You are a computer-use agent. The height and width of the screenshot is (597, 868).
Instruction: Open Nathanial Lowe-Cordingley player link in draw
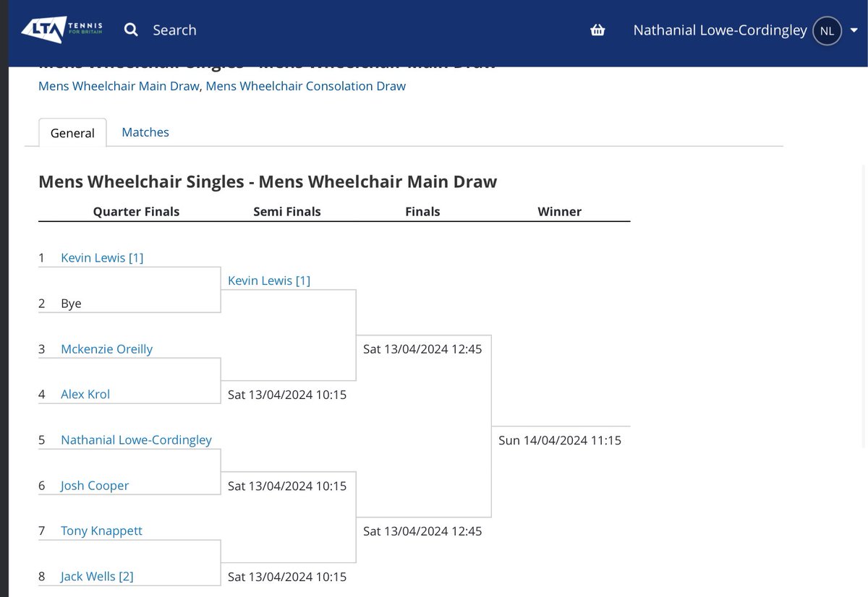click(x=137, y=439)
